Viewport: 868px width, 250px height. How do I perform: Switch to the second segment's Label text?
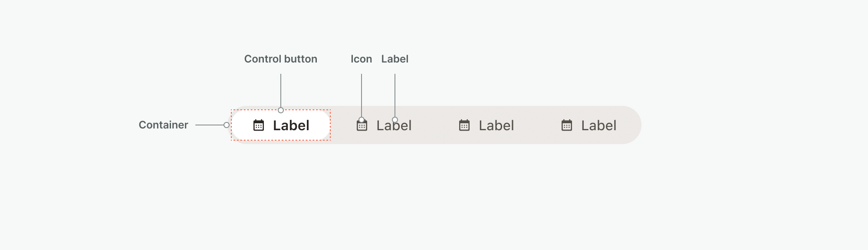tap(394, 126)
